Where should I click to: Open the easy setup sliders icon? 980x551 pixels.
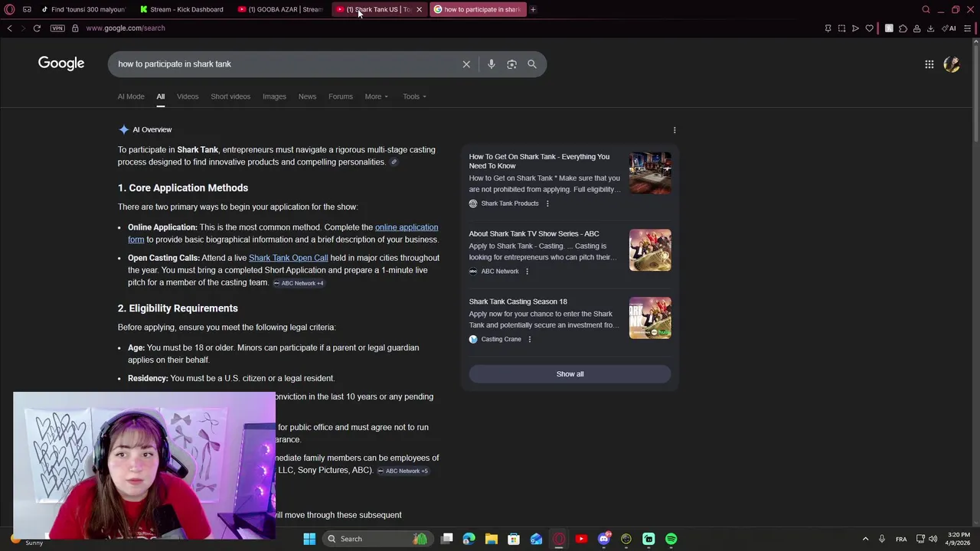[x=968, y=28]
